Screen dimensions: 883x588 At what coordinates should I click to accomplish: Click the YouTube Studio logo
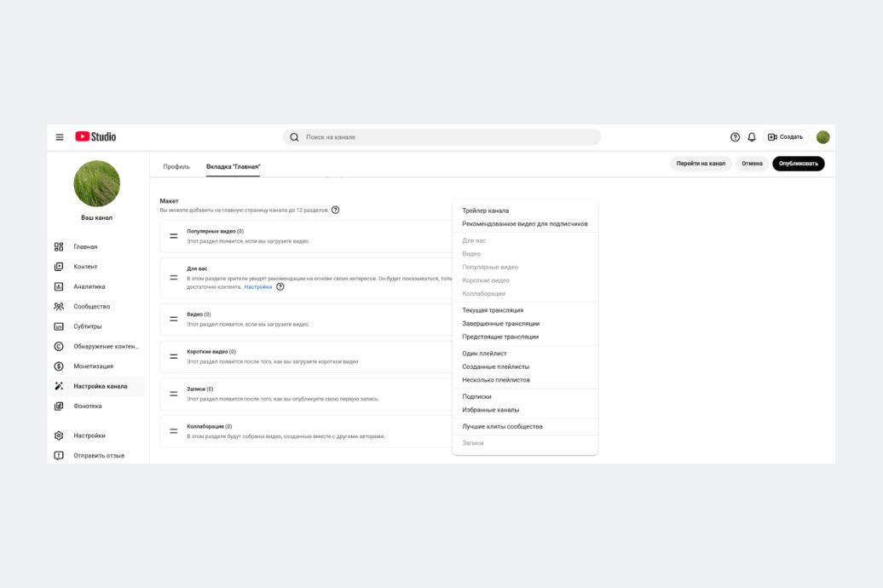click(95, 136)
